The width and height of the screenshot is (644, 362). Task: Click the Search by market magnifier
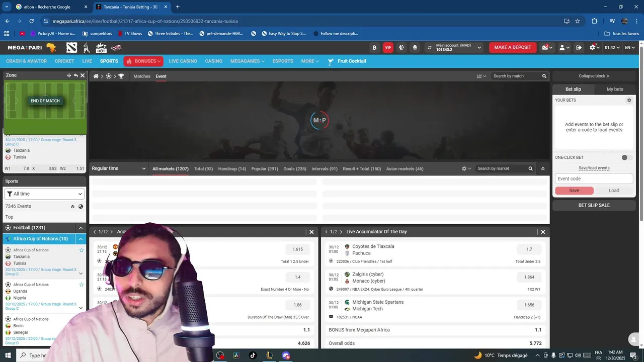point(530,169)
